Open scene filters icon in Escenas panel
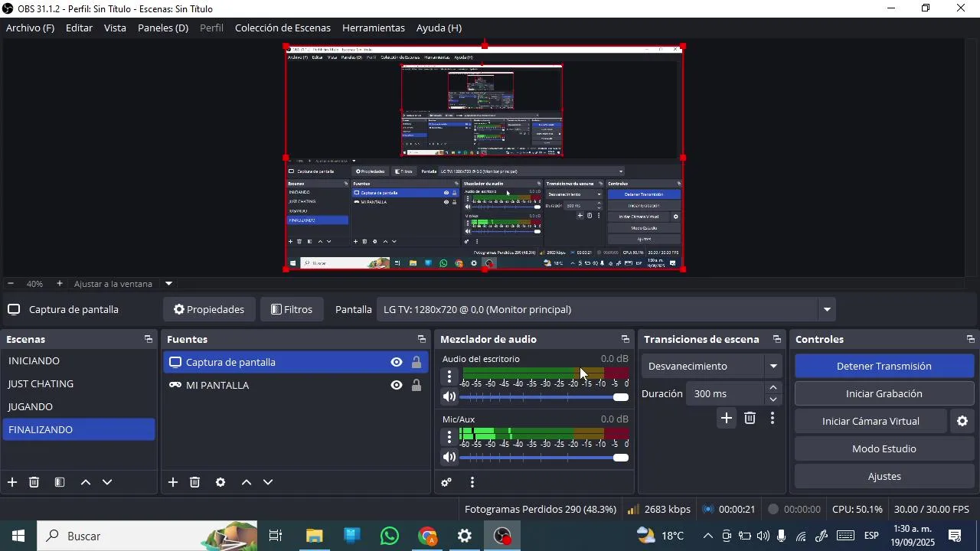The width and height of the screenshot is (980, 551). (60, 482)
